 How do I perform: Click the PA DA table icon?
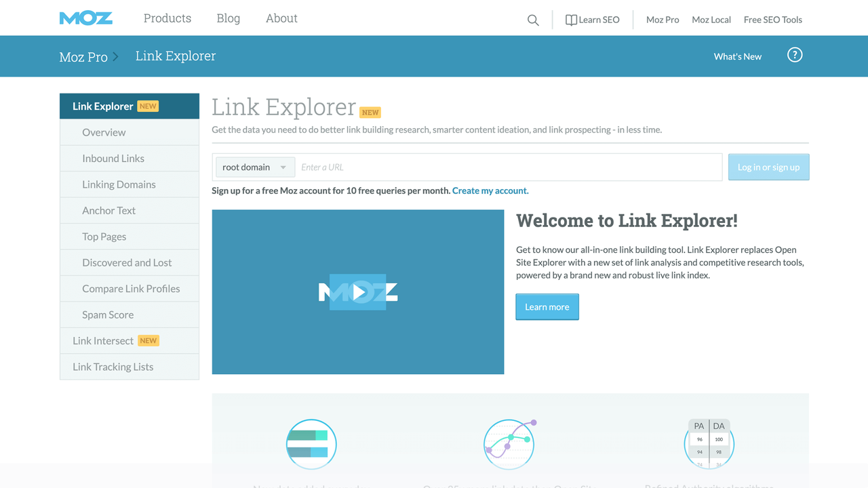709,444
